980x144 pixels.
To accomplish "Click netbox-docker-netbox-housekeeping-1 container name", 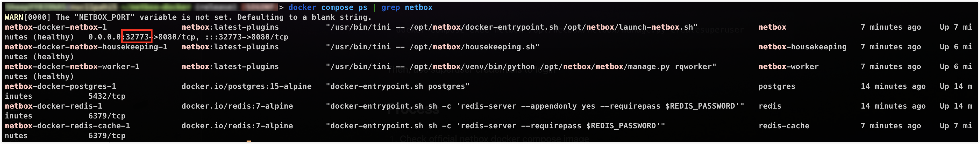I will tap(86, 47).
